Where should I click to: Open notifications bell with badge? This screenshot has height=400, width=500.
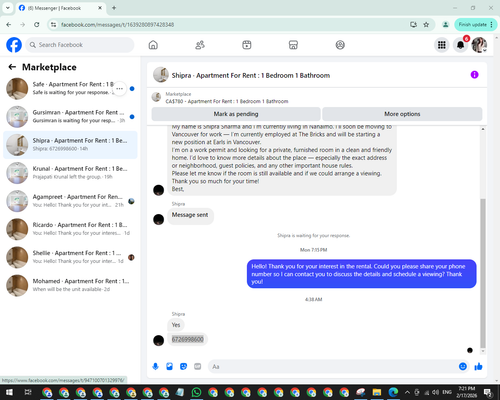461,45
